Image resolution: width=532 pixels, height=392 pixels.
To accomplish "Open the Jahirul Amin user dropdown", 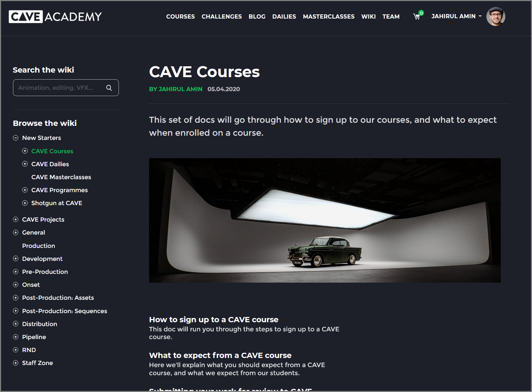I will click(x=456, y=16).
